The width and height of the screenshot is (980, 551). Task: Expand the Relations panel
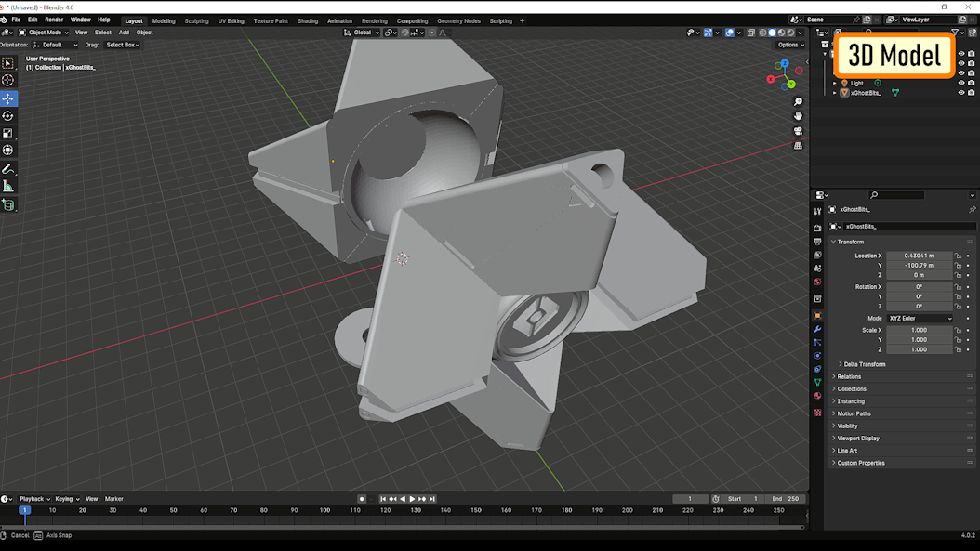coord(848,376)
